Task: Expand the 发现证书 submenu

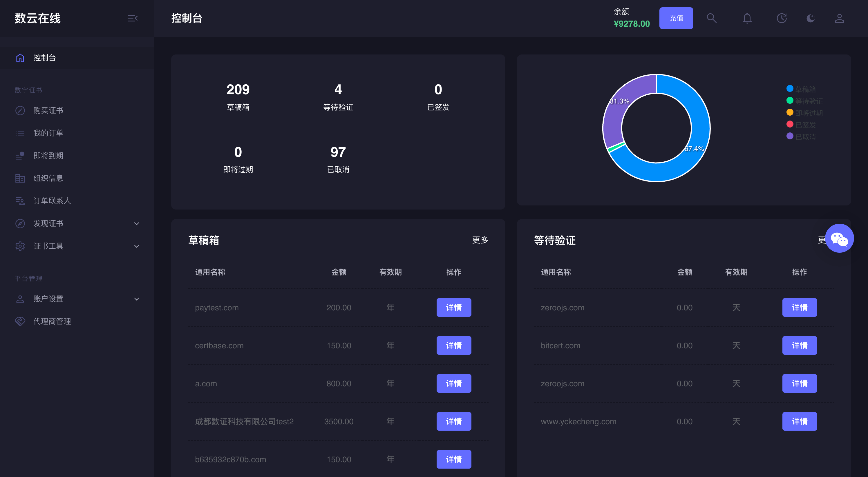Action: pyautogui.click(x=136, y=223)
